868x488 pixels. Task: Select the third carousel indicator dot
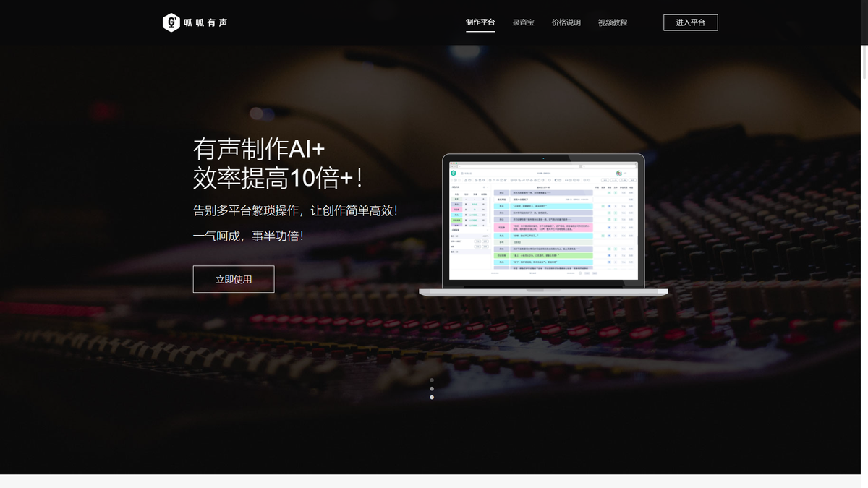tap(432, 397)
